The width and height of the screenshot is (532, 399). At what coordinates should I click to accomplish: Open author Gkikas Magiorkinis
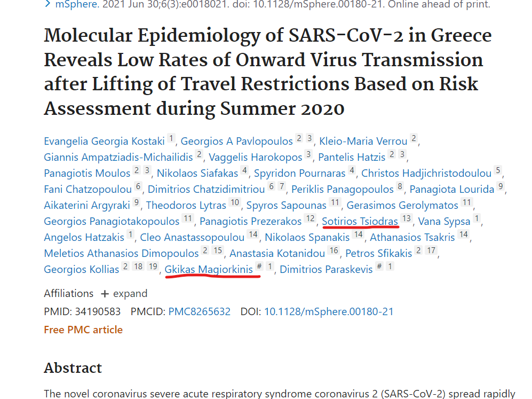click(x=209, y=269)
